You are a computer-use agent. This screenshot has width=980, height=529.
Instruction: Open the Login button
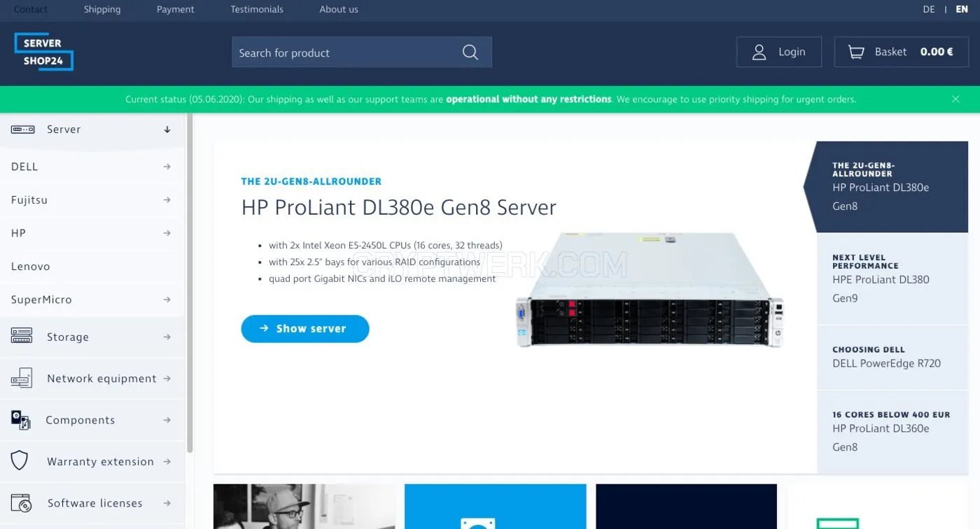pos(779,52)
